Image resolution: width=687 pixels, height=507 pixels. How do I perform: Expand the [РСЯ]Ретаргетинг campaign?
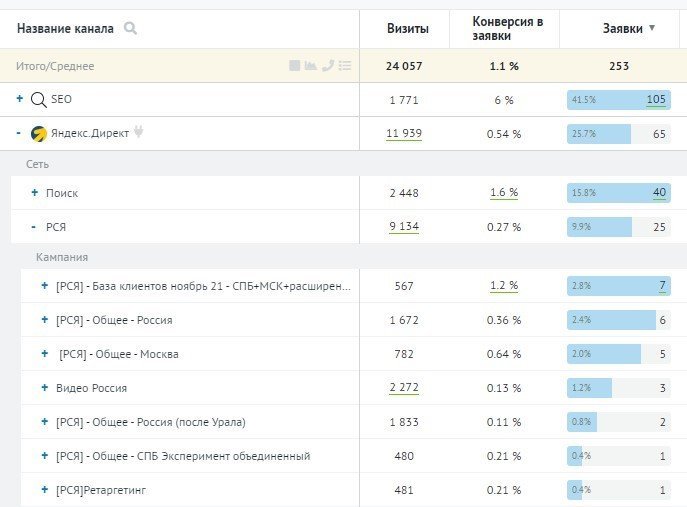coord(45,490)
